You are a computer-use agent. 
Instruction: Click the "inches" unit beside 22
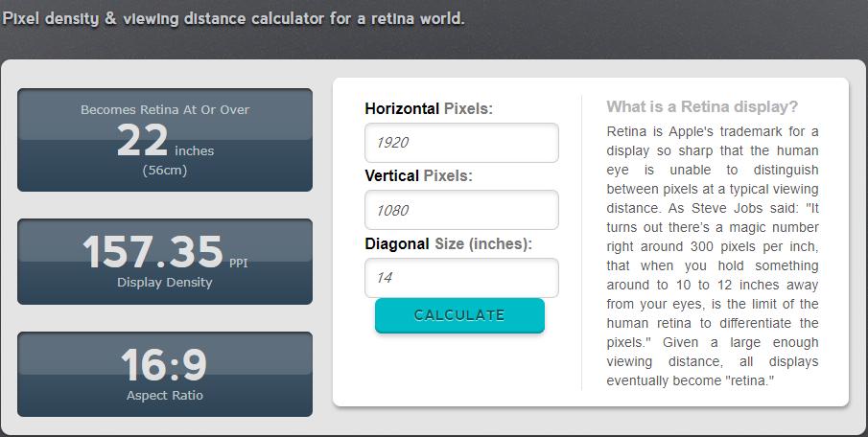pyautogui.click(x=195, y=151)
